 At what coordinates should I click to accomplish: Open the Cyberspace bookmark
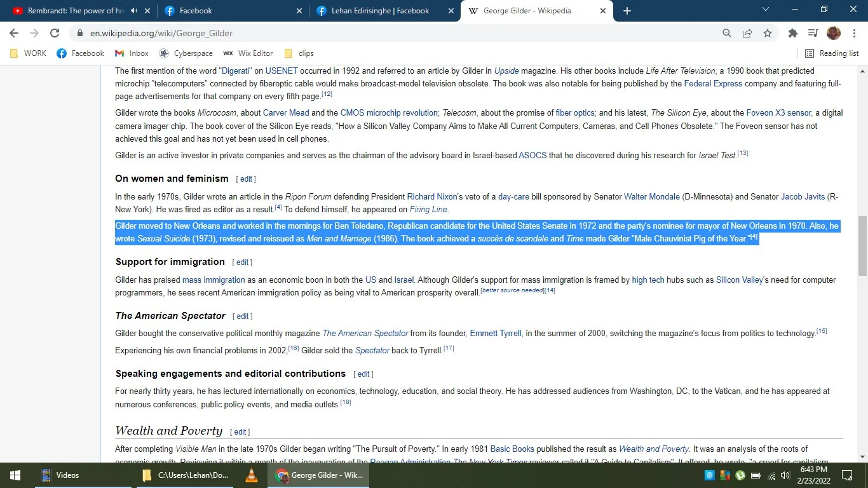tap(186, 53)
